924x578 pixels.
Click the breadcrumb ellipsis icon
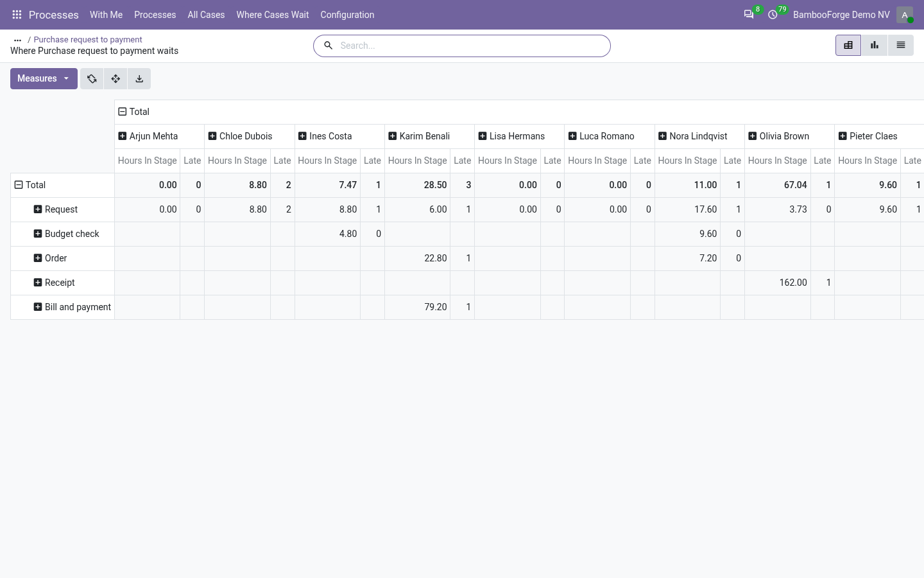tap(17, 40)
